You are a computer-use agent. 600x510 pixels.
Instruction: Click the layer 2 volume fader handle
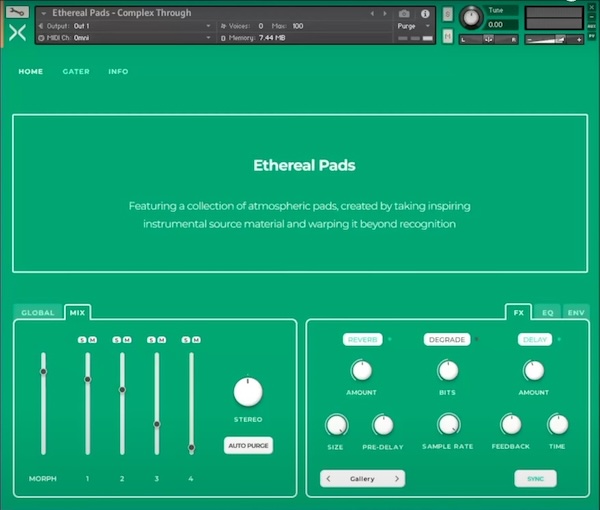click(x=122, y=389)
